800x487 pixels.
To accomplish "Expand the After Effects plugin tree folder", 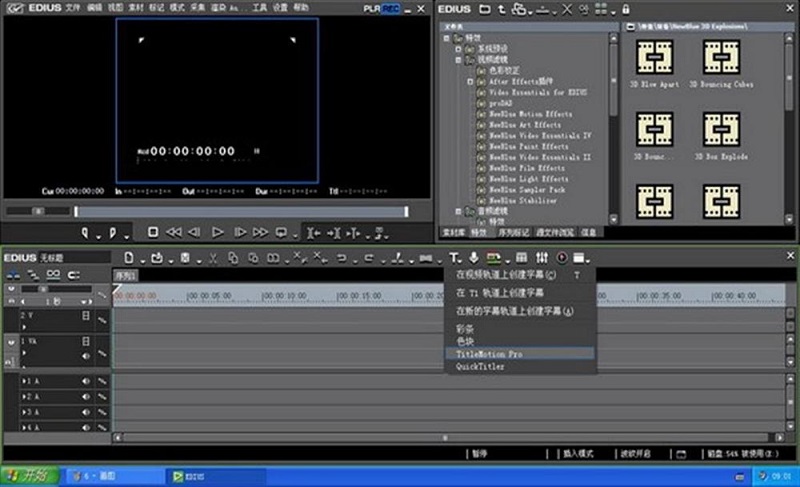I will tap(468, 81).
